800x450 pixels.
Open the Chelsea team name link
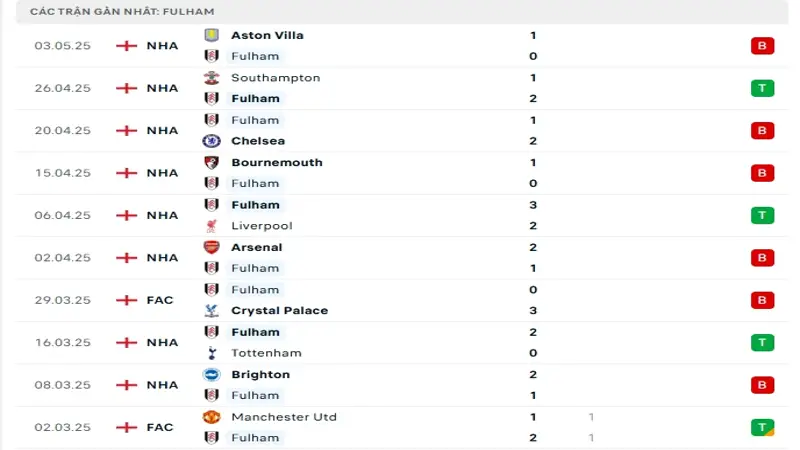[x=258, y=141]
